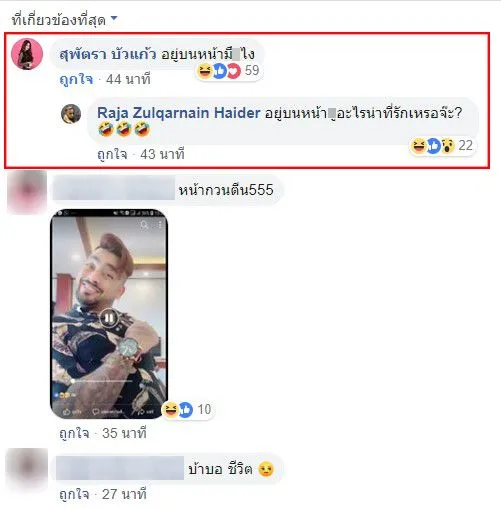Like the comment posted 27 นาที ago

coord(74,494)
